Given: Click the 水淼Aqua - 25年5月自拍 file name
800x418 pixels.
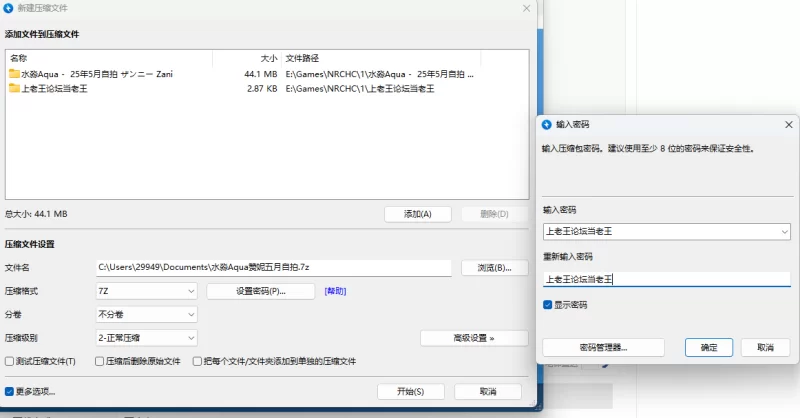Looking at the screenshot, I should (x=97, y=74).
